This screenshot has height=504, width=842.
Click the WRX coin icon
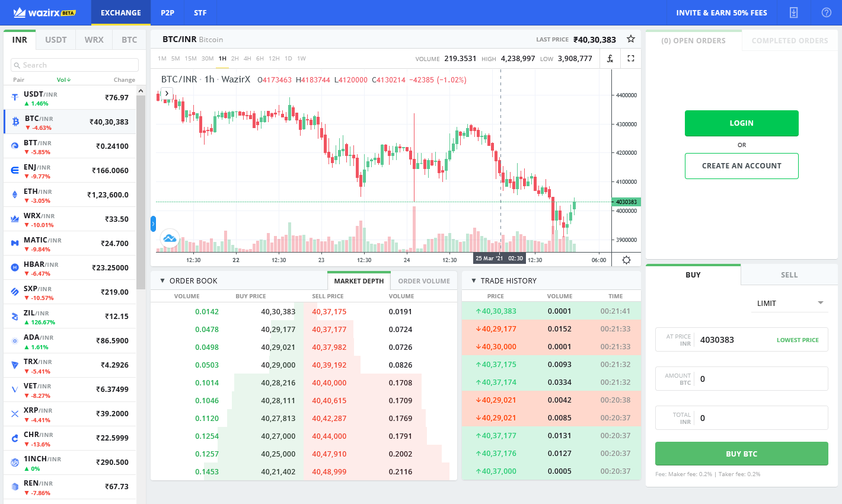(x=15, y=219)
